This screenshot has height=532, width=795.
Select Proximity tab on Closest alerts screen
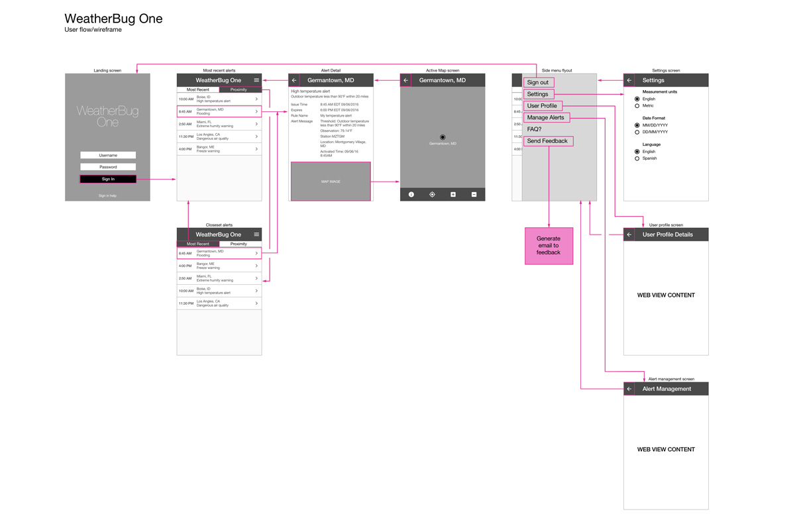(x=240, y=244)
